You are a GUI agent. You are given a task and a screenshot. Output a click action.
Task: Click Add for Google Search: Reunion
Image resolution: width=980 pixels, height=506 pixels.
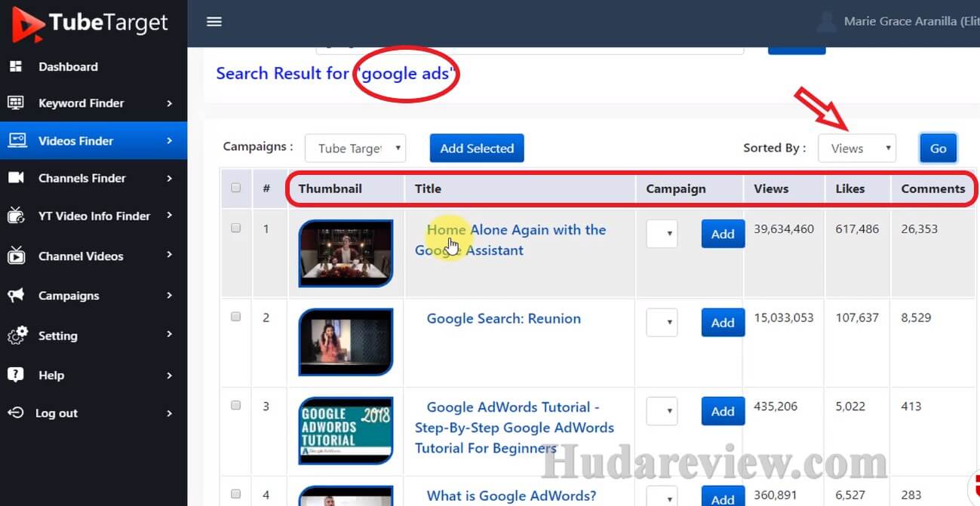[x=723, y=323]
